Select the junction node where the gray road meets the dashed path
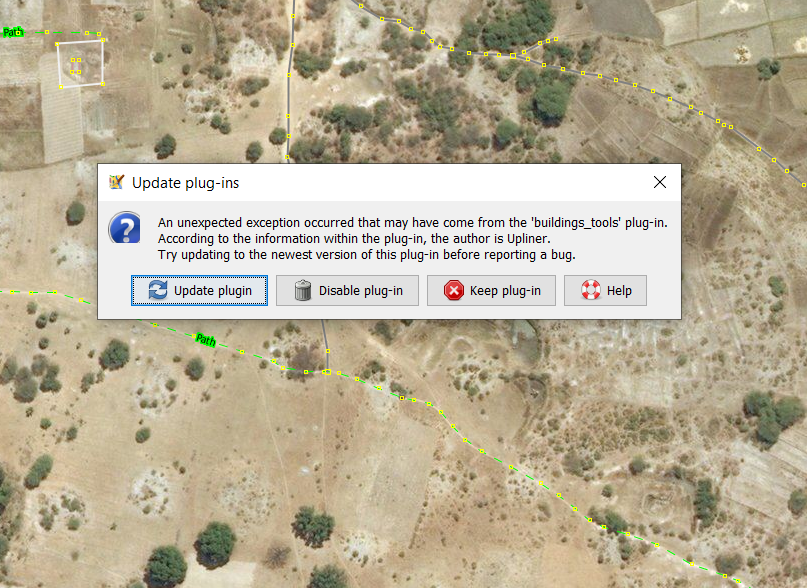Screen dimensions: 807x588 [327, 372]
